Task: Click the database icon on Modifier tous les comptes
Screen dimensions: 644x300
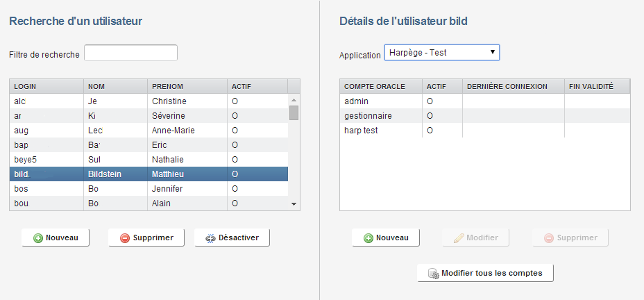Action: coord(433,273)
